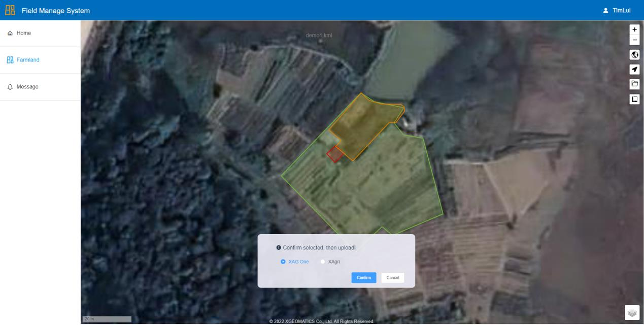Go to Home in the sidebar

pyautogui.click(x=23, y=33)
